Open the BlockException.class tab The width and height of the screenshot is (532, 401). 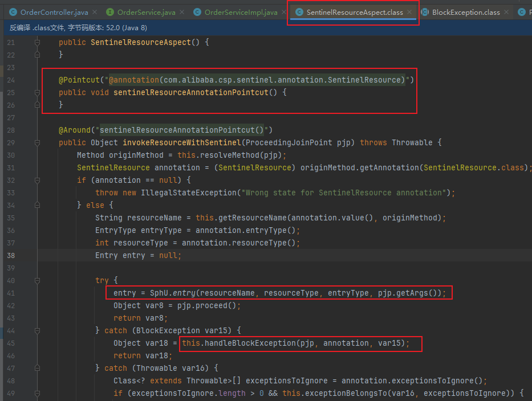tap(466, 12)
